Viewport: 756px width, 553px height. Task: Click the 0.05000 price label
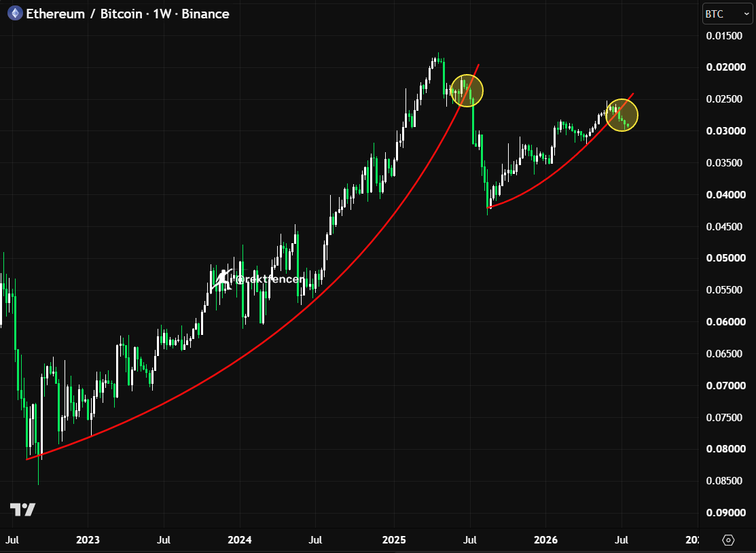[725, 258]
